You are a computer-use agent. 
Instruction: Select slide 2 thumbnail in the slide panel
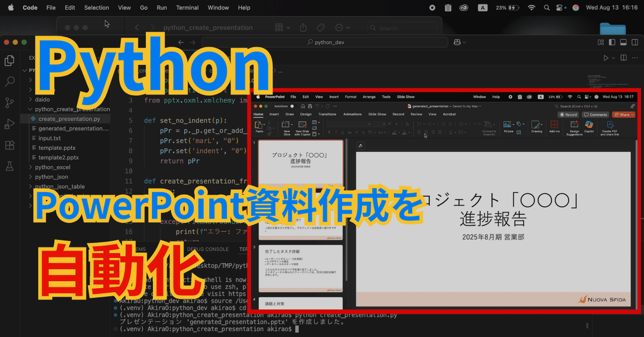coord(301,215)
